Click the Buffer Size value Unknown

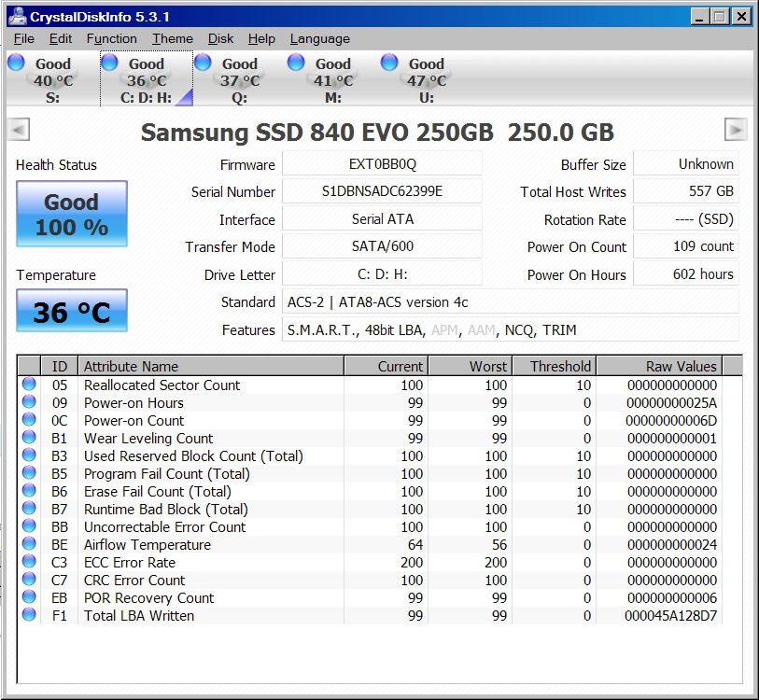[686, 164]
